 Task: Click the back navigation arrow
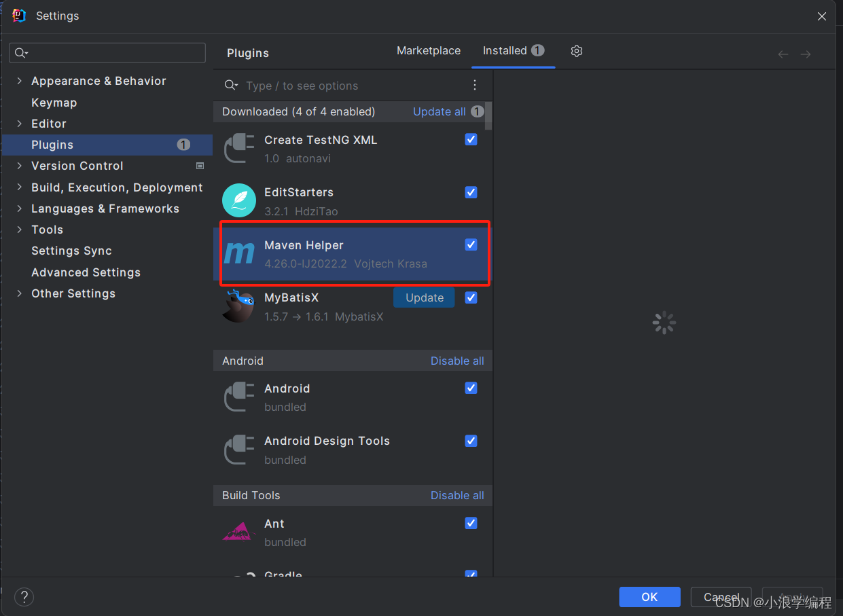coord(783,54)
